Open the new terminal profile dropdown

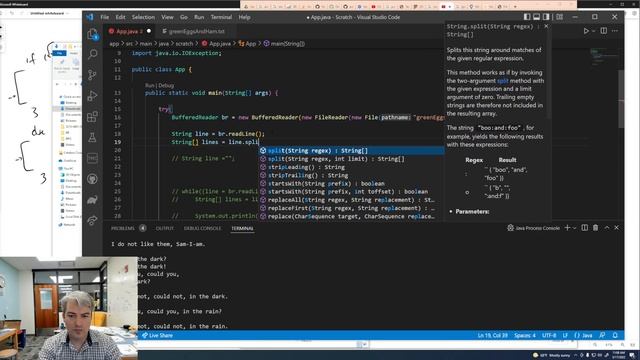pyautogui.click(x=574, y=228)
